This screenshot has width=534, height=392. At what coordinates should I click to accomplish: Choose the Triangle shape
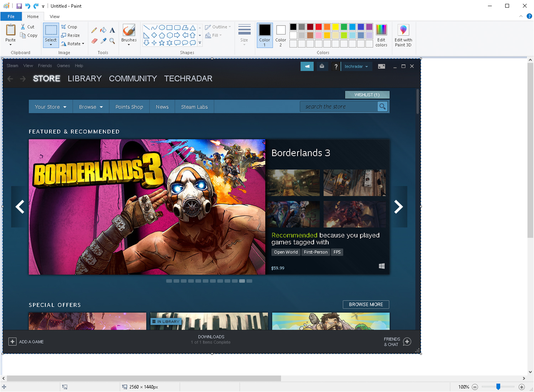193,27
